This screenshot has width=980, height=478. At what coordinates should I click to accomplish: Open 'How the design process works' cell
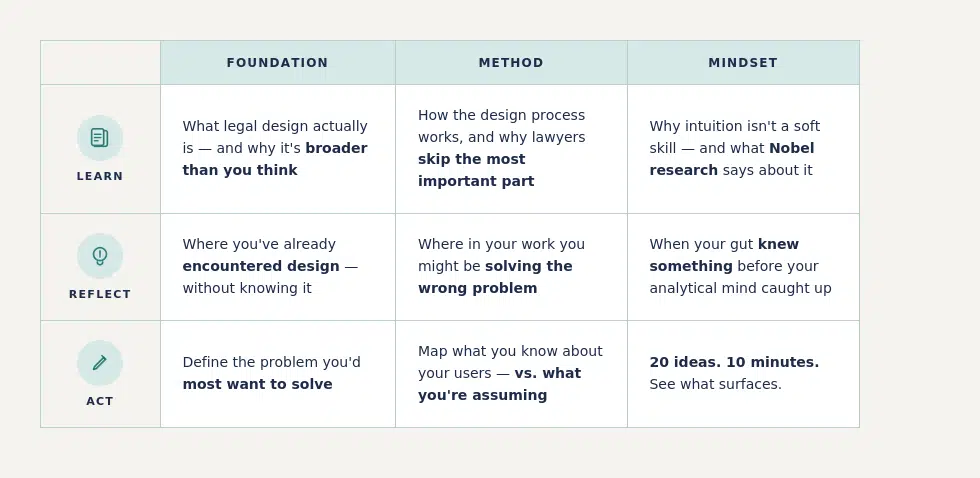(511, 149)
